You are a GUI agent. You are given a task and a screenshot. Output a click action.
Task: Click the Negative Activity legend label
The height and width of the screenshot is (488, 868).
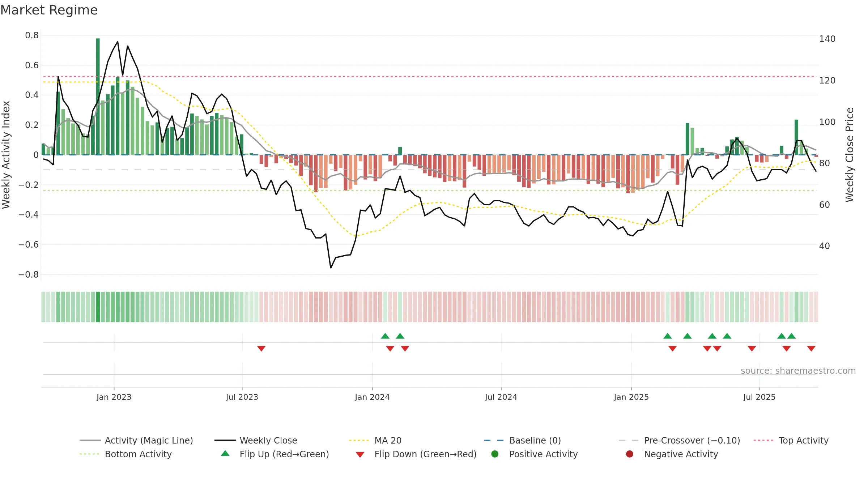(x=681, y=454)
